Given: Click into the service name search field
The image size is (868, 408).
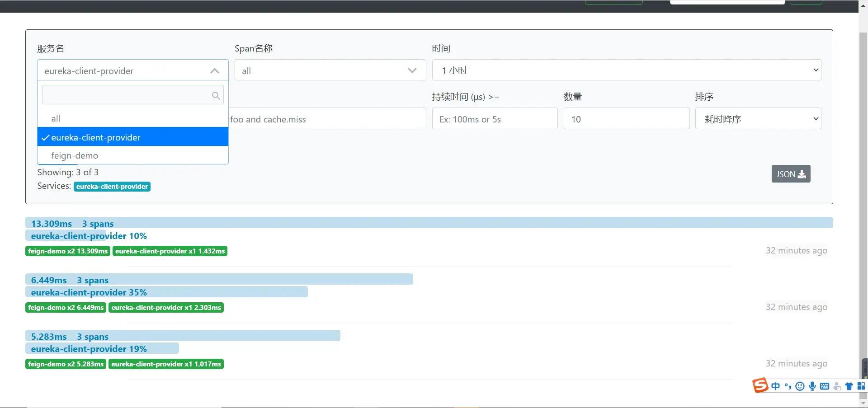Looking at the screenshot, I should click(133, 95).
